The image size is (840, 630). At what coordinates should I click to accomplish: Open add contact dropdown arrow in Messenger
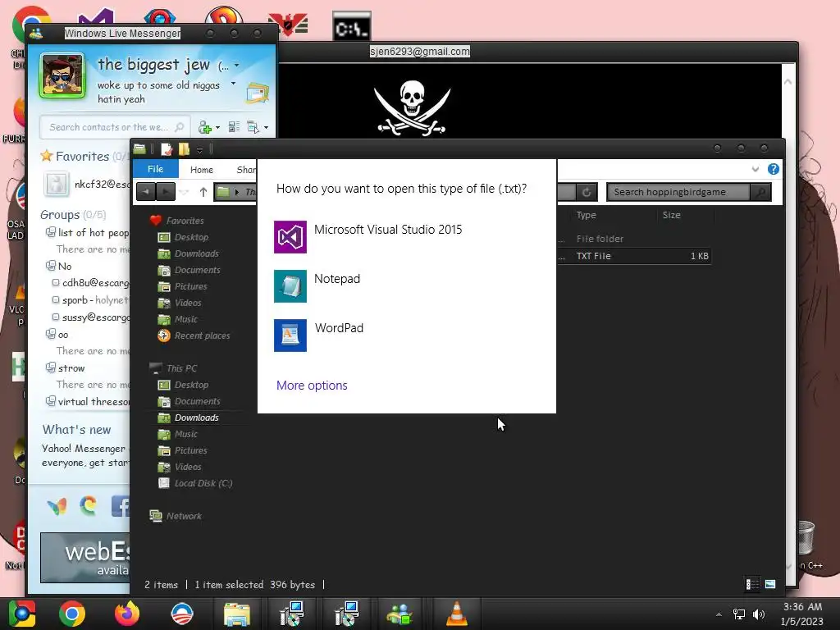tap(217, 127)
